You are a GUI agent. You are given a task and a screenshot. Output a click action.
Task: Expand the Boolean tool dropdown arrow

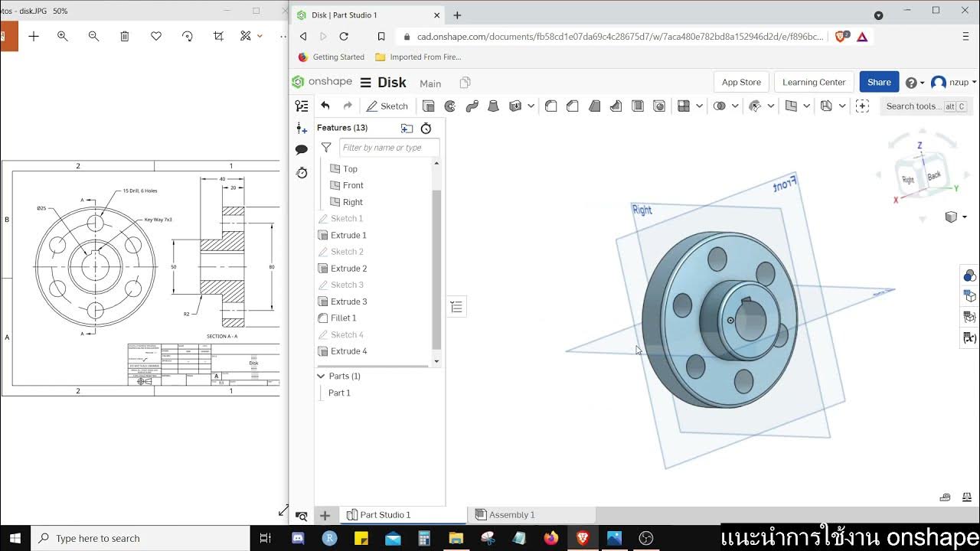735,106
